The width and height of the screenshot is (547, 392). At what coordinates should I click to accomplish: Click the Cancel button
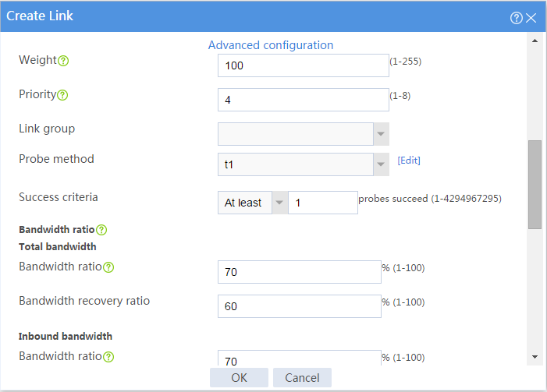pyautogui.click(x=302, y=378)
